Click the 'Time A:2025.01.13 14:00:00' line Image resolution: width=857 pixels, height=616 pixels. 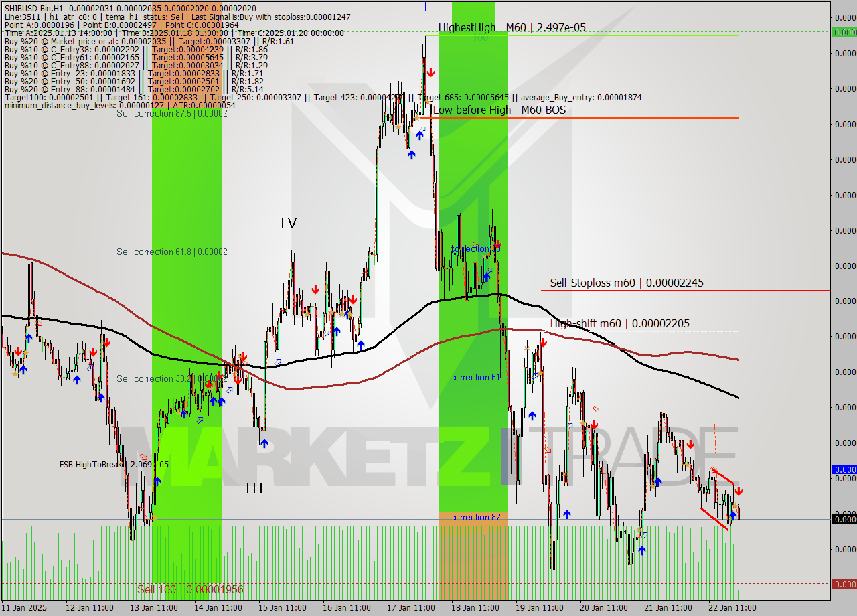click(x=174, y=33)
